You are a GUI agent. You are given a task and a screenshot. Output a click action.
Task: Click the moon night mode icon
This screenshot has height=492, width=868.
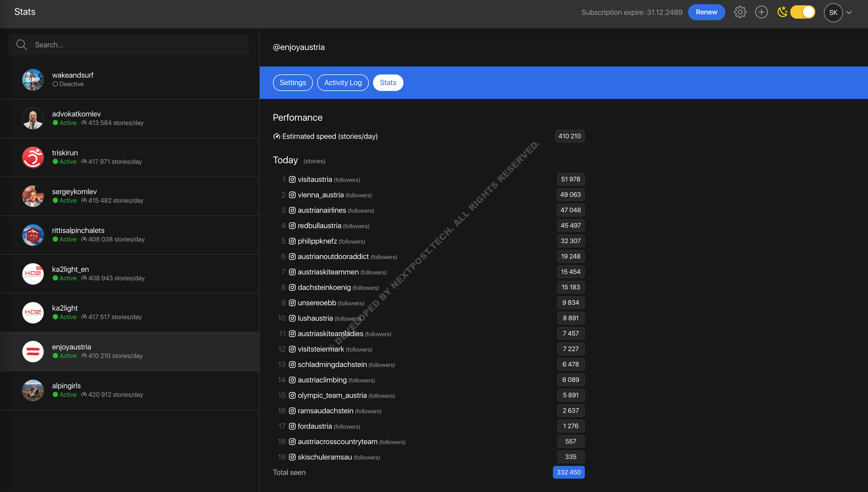[782, 12]
